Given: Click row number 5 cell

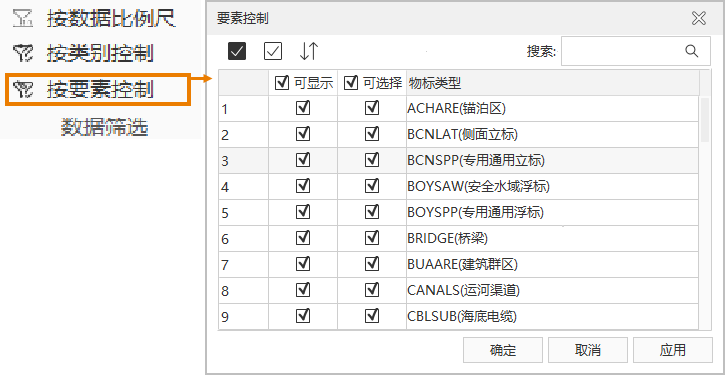Looking at the screenshot, I should pyautogui.click(x=244, y=213).
